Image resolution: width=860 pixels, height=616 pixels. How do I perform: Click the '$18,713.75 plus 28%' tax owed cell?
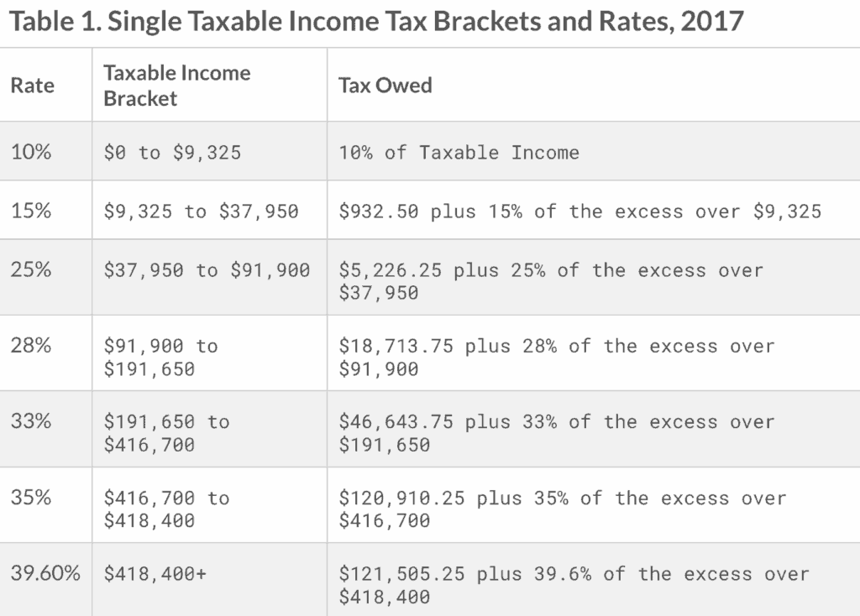pos(556,357)
